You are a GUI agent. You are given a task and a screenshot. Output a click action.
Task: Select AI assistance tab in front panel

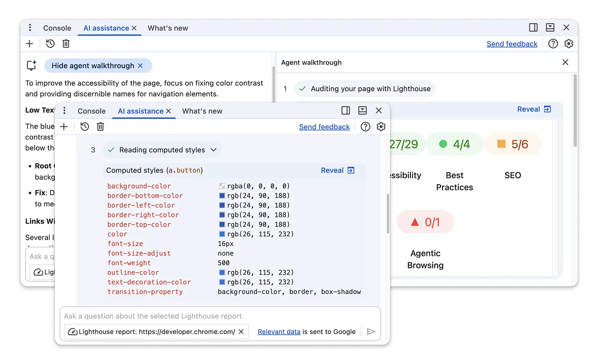click(x=140, y=111)
